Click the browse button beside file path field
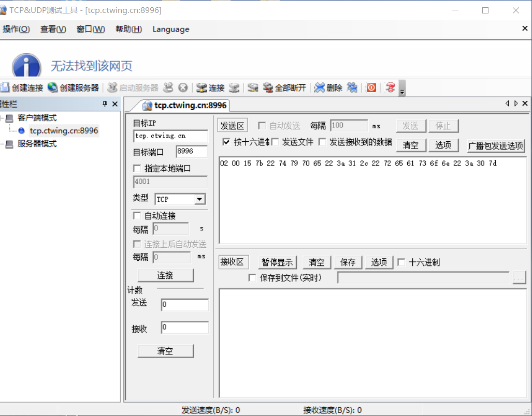The height and width of the screenshot is (416, 532). point(519,277)
